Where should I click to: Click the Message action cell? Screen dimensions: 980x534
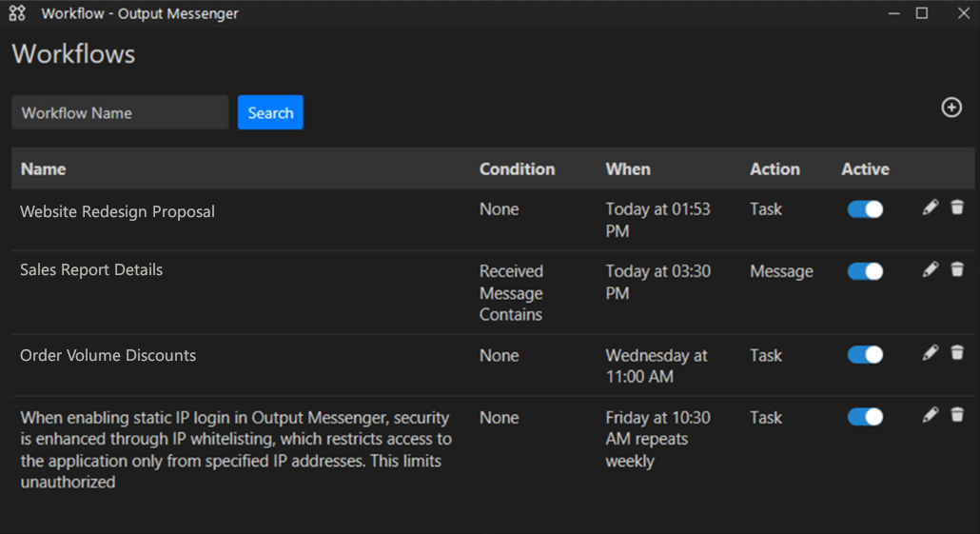click(781, 271)
